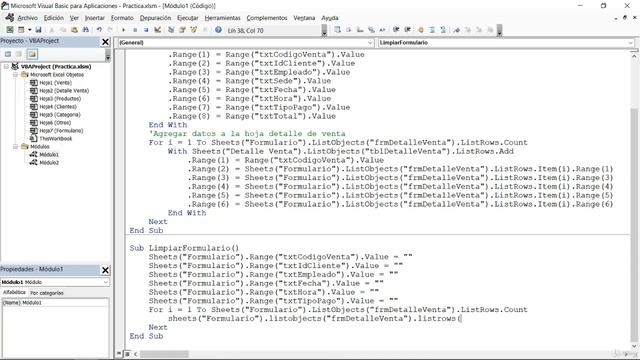640x360 pixels.
Task: Open the Archivo menu
Action: coord(27,18)
